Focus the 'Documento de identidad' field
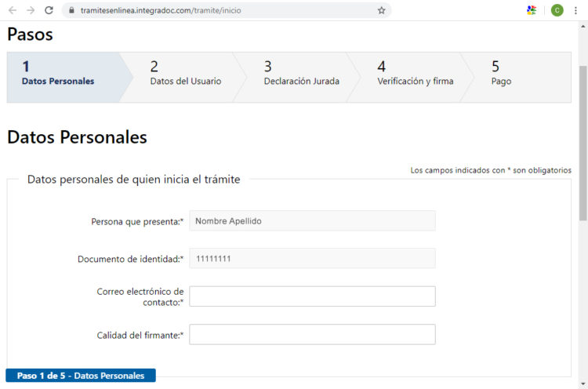Image resolution: width=588 pixels, height=389 pixels. (x=312, y=259)
